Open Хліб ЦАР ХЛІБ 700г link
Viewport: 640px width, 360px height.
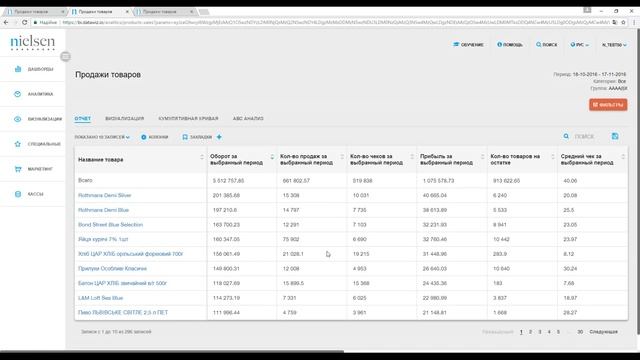click(x=131, y=254)
